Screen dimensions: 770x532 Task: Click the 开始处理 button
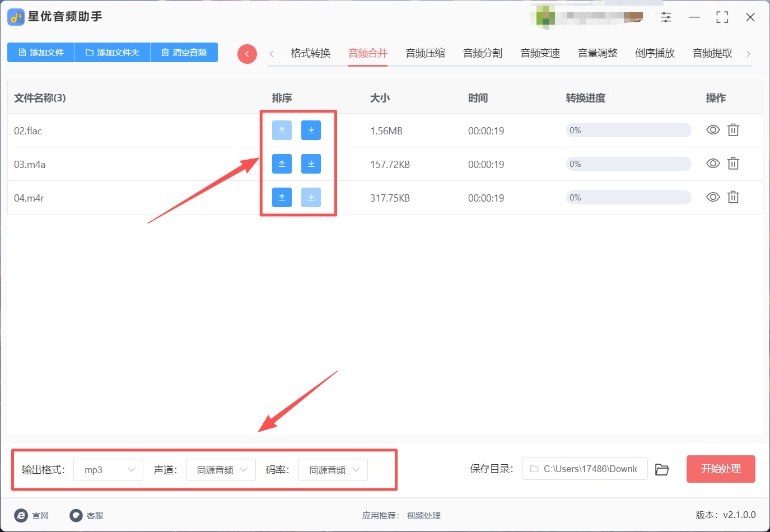pos(721,469)
